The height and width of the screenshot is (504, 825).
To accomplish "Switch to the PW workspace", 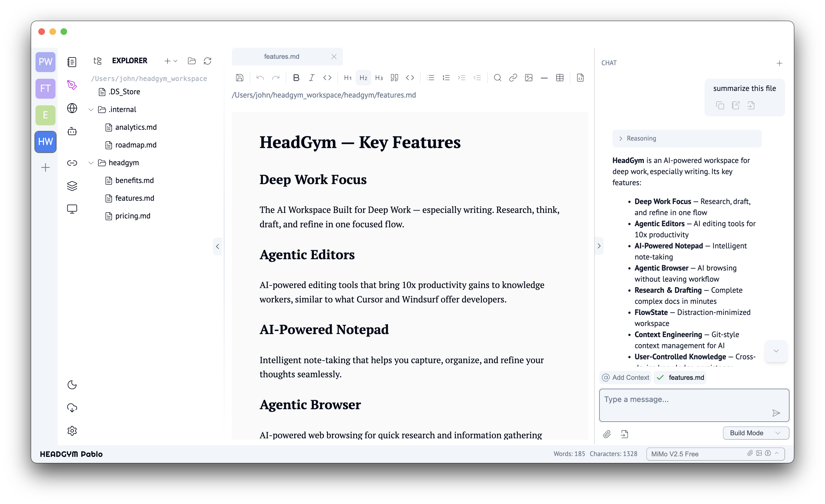I will coord(45,62).
